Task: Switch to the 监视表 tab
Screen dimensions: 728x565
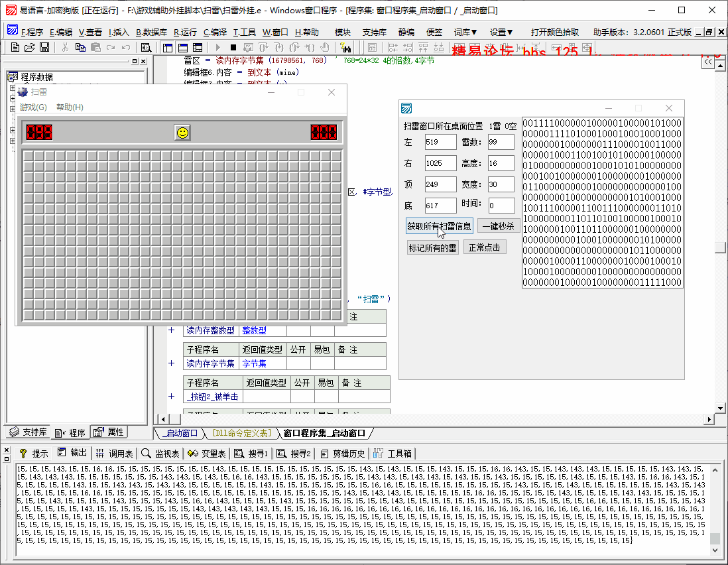Action: 160,454
